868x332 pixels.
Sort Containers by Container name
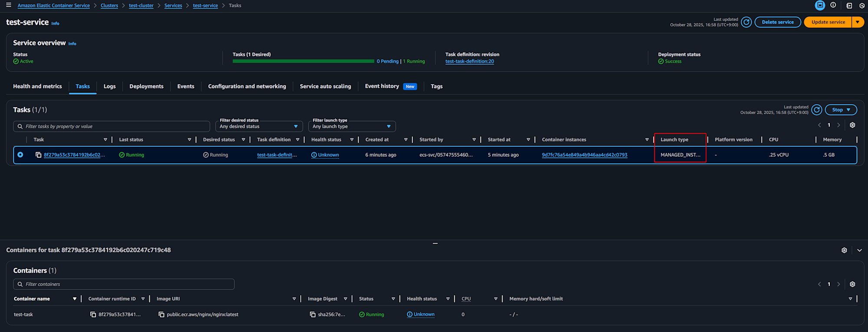[x=75, y=299]
